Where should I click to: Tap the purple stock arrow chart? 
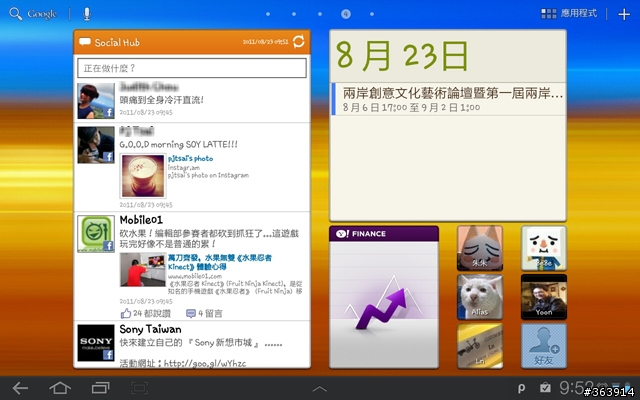click(x=380, y=308)
